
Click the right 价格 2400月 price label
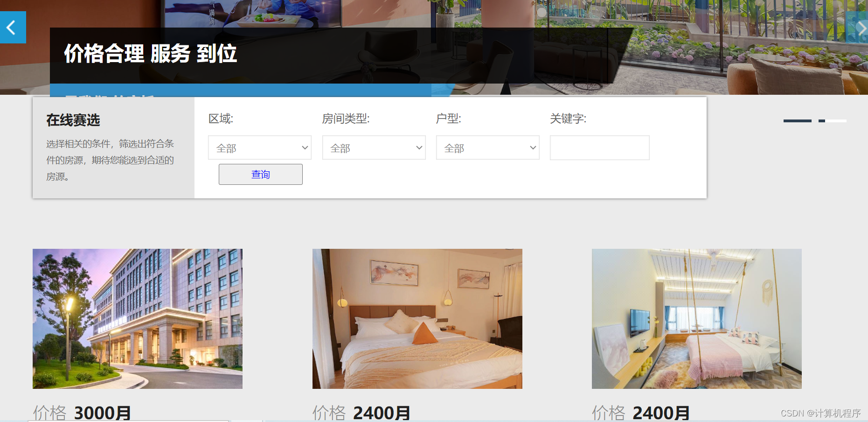click(x=641, y=413)
